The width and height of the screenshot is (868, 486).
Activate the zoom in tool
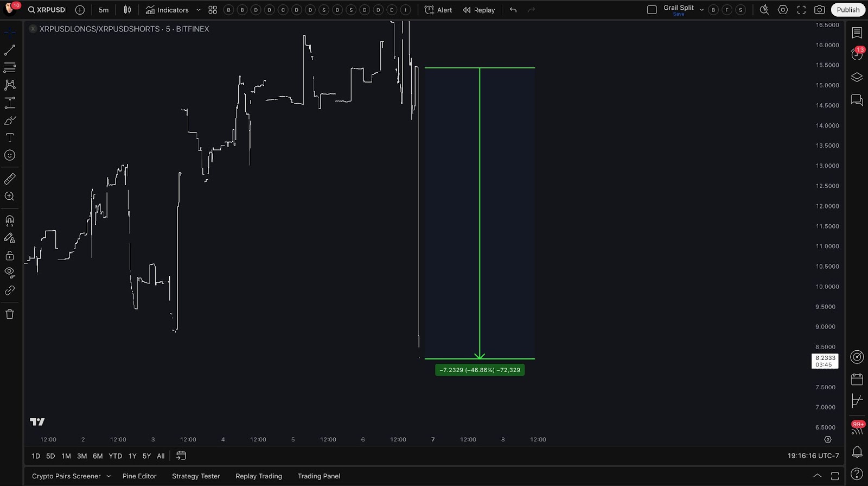tap(10, 197)
